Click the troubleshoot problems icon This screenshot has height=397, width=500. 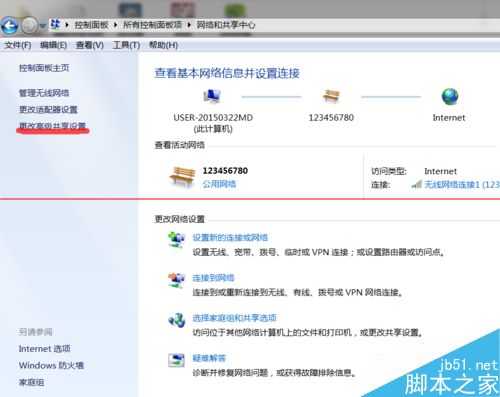(176, 360)
